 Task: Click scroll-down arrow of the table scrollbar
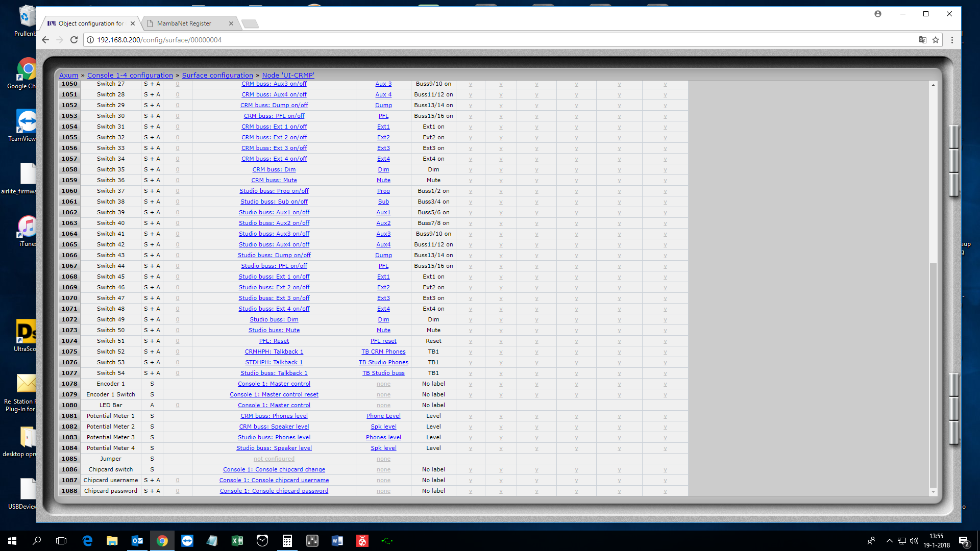pos(933,492)
